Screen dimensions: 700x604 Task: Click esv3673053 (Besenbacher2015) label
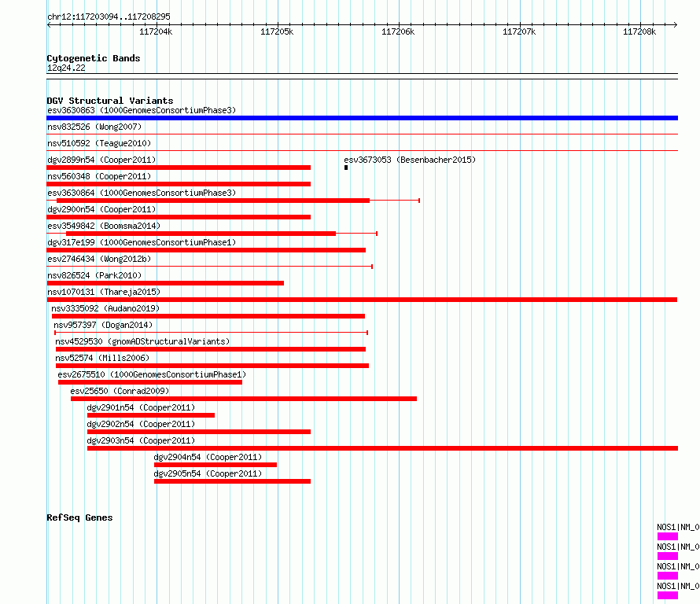(410, 160)
